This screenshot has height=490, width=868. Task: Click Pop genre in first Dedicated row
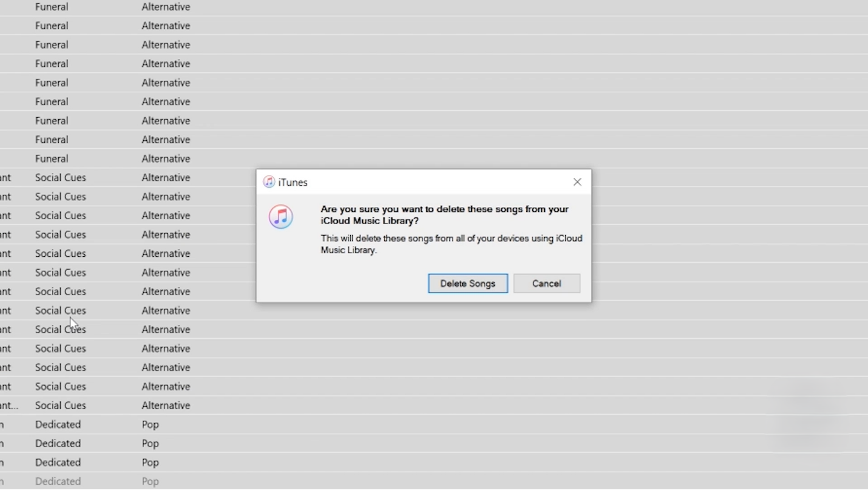150,424
